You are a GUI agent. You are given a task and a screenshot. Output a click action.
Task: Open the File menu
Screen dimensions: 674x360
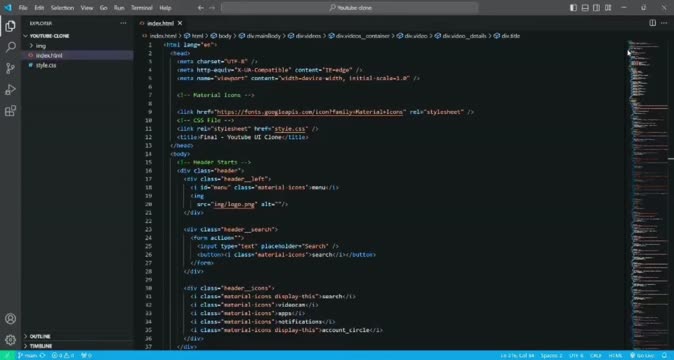pos(23,8)
